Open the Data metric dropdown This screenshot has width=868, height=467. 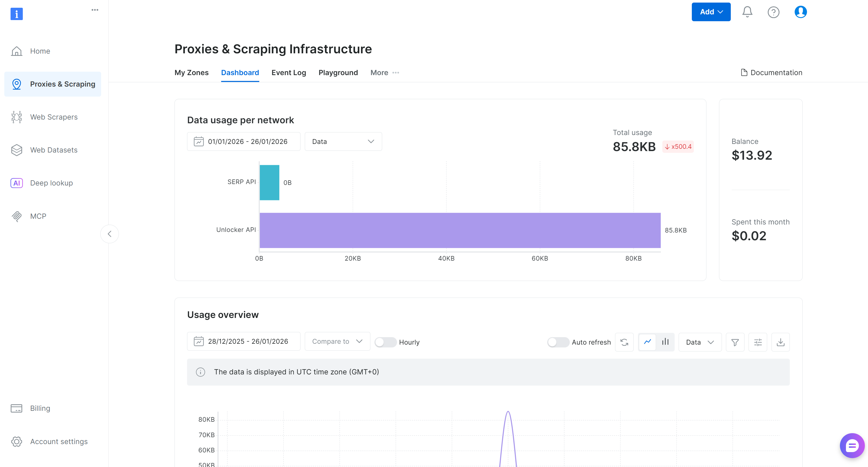point(700,342)
